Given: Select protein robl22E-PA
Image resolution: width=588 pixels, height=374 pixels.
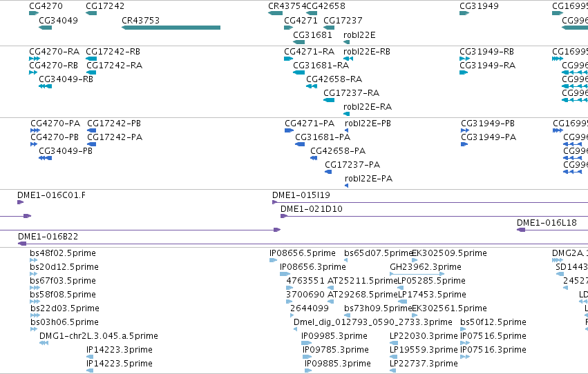Looking at the screenshot, I should point(346,186).
